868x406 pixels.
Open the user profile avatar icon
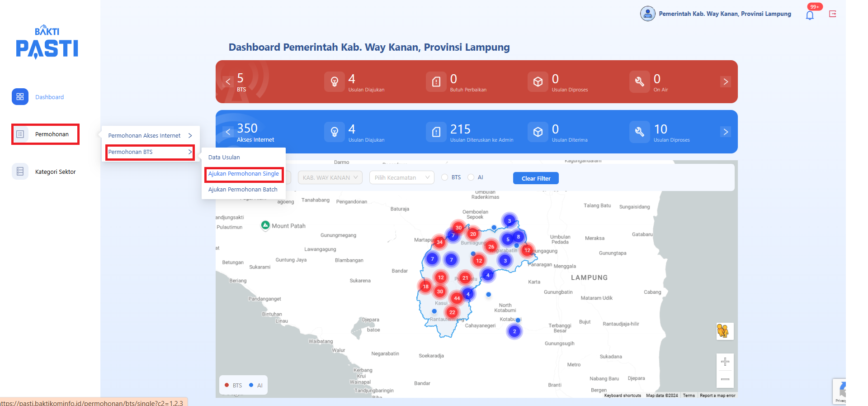point(647,14)
